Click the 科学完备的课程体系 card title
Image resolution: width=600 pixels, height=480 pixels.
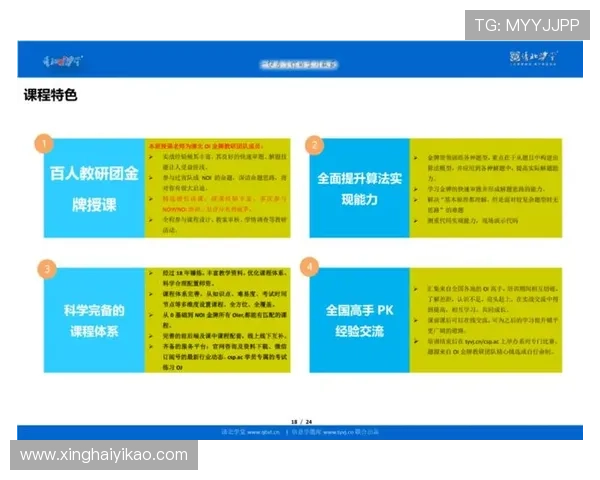(94, 320)
